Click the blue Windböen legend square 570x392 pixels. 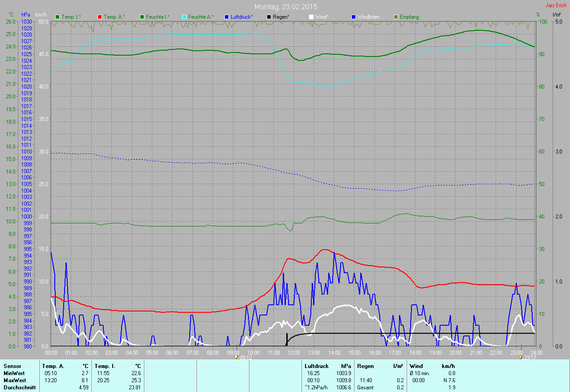(x=354, y=17)
